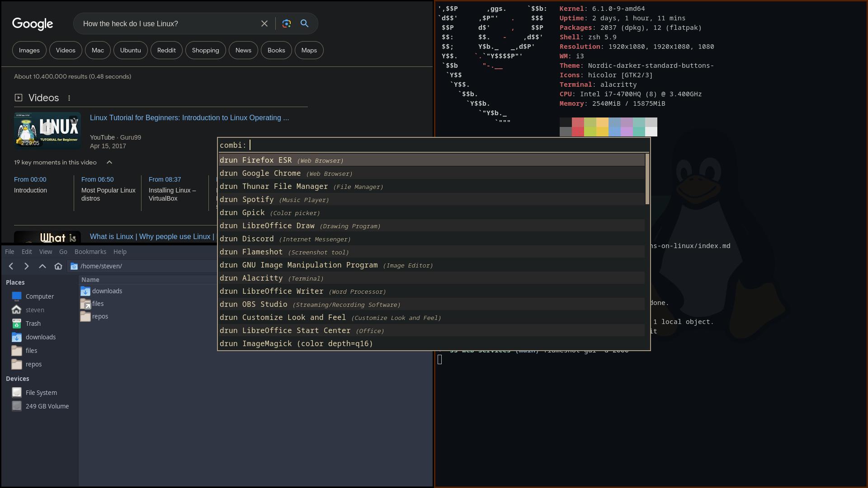Click Ubuntu search filter button
Image resolution: width=868 pixels, height=488 pixels.
point(130,50)
